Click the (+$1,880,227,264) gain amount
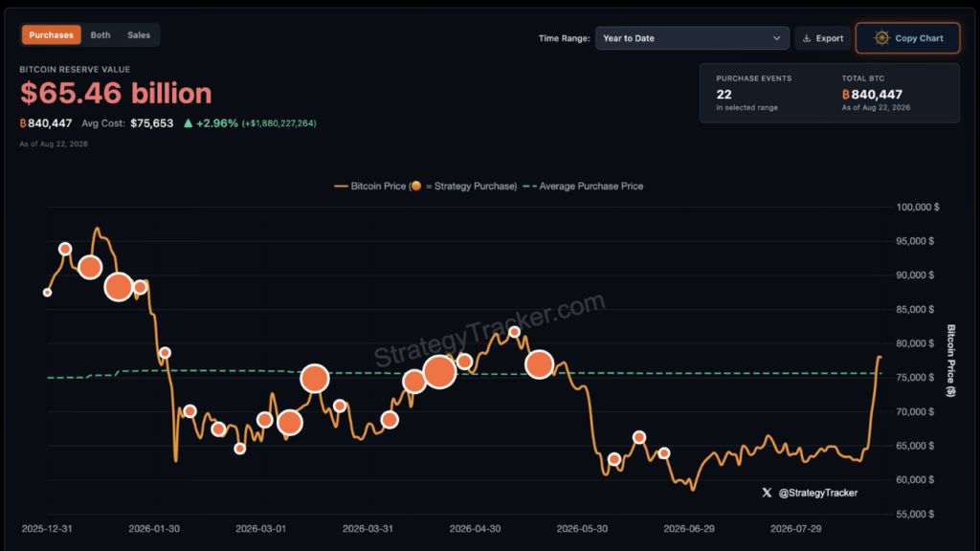Viewport: 980px width, 551px height. 279,123
